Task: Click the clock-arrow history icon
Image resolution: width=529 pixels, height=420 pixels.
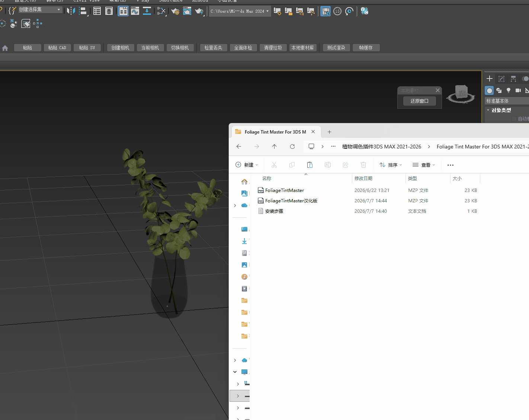Action: (349, 11)
